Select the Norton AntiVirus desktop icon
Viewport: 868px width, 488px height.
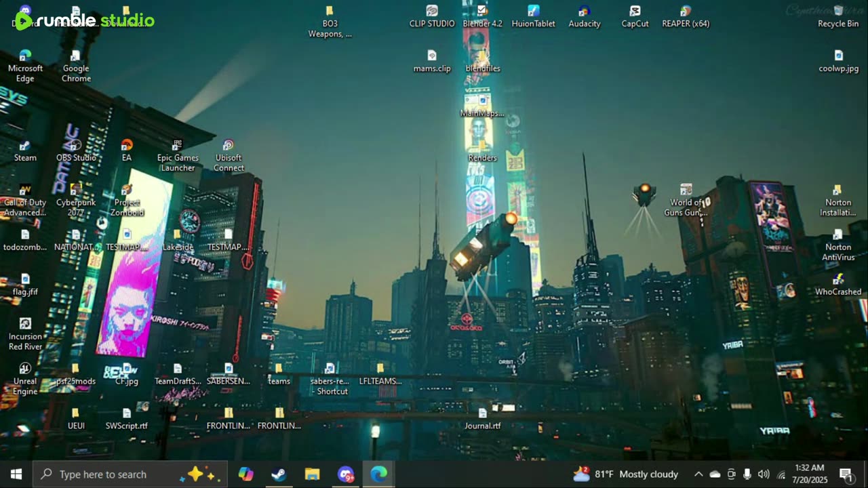(839, 245)
